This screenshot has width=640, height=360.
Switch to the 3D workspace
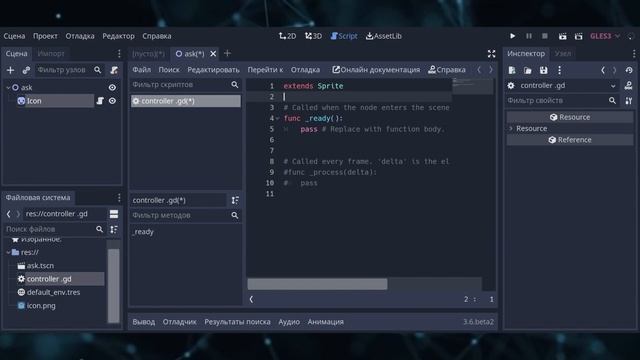313,36
